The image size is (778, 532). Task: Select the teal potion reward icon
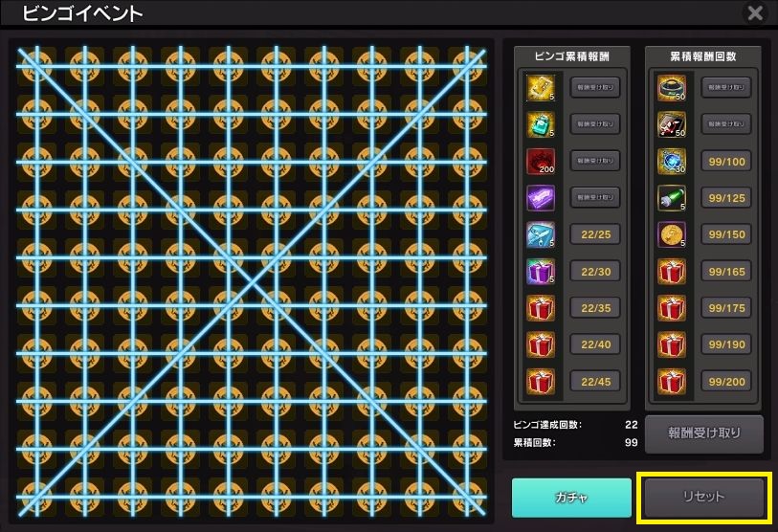point(541,124)
